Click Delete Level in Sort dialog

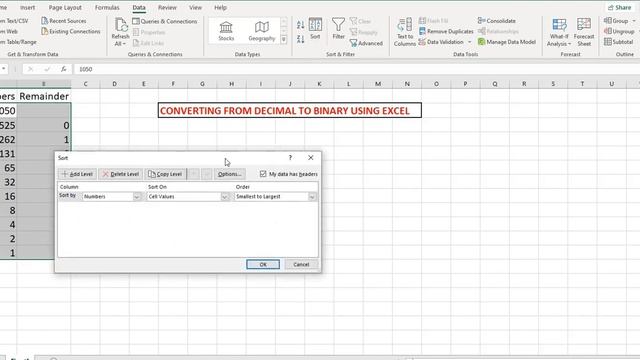[120, 174]
